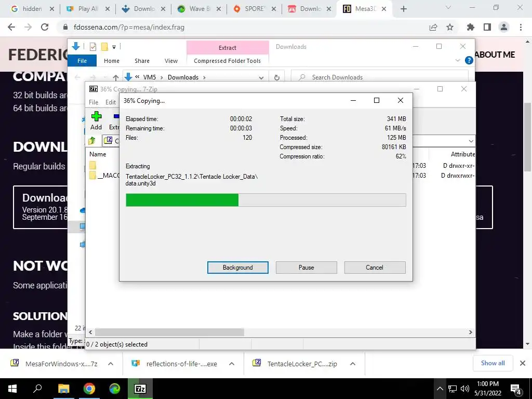This screenshot has height=399, width=532.
Task: Click Downloads in the Explorer breadcrumb
Action: click(x=183, y=77)
